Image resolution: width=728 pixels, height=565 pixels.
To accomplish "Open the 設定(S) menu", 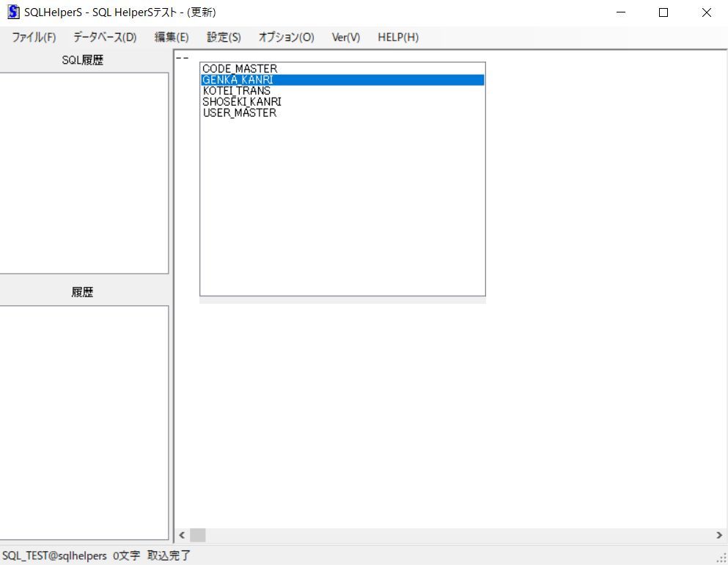I will pyautogui.click(x=224, y=37).
